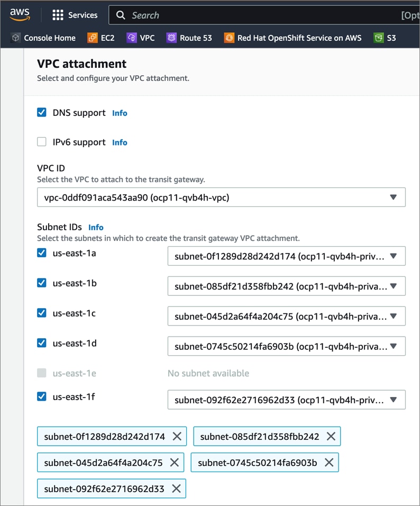Open the EC2 service shortcut
The height and width of the screenshot is (506, 420).
(x=101, y=38)
